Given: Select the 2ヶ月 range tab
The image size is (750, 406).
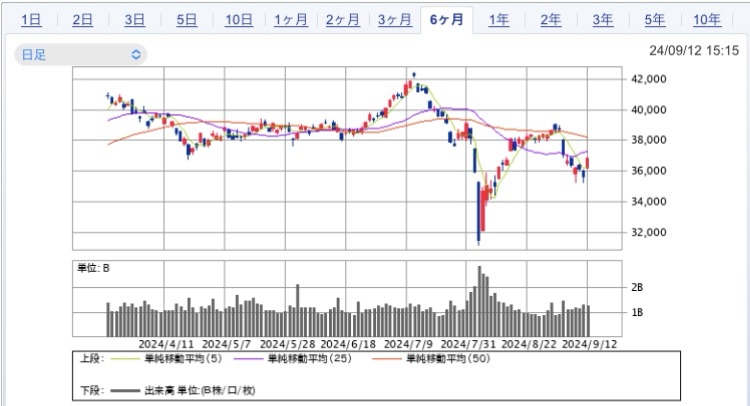Looking at the screenshot, I should pyautogui.click(x=342, y=20).
